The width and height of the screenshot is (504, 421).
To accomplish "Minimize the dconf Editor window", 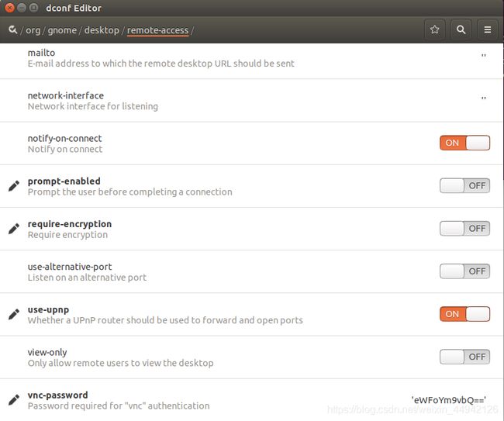I will coord(22,8).
